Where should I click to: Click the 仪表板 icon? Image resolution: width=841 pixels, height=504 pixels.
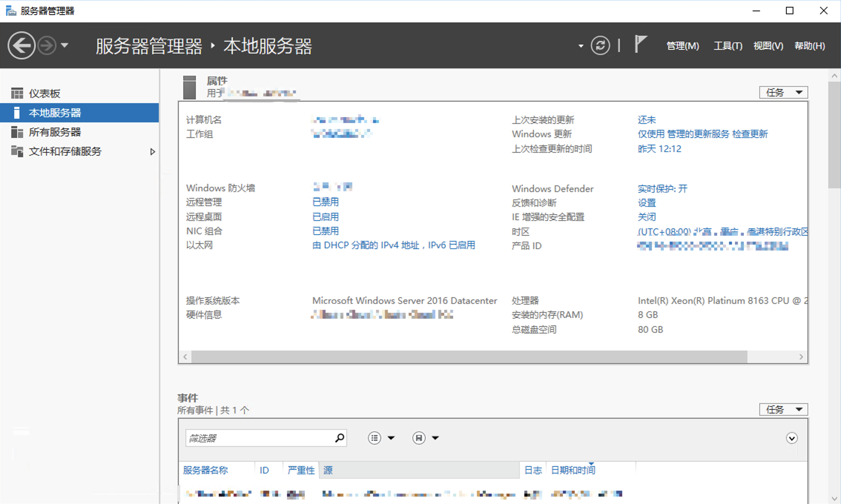17,93
